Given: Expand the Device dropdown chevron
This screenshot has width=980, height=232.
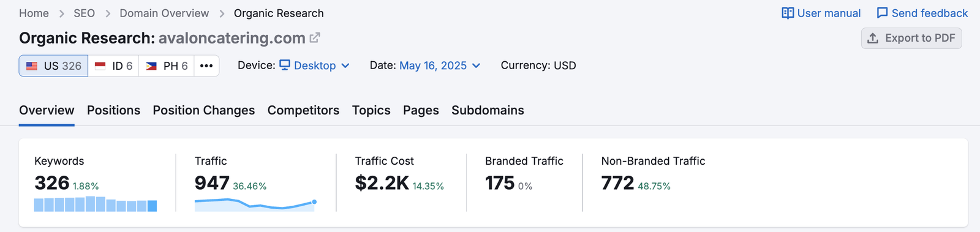Looking at the screenshot, I should (345, 65).
